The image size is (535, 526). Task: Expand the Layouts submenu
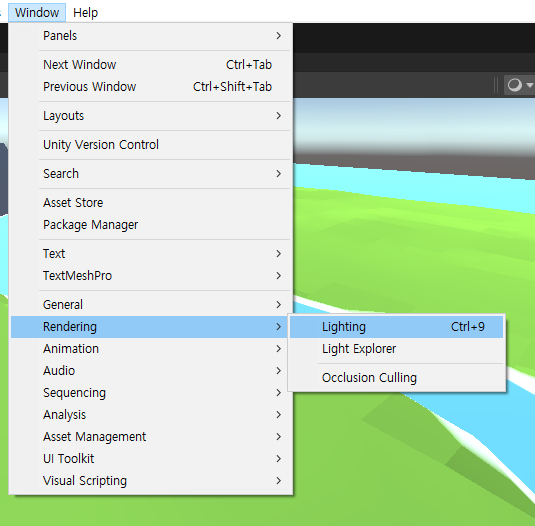click(x=150, y=116)
